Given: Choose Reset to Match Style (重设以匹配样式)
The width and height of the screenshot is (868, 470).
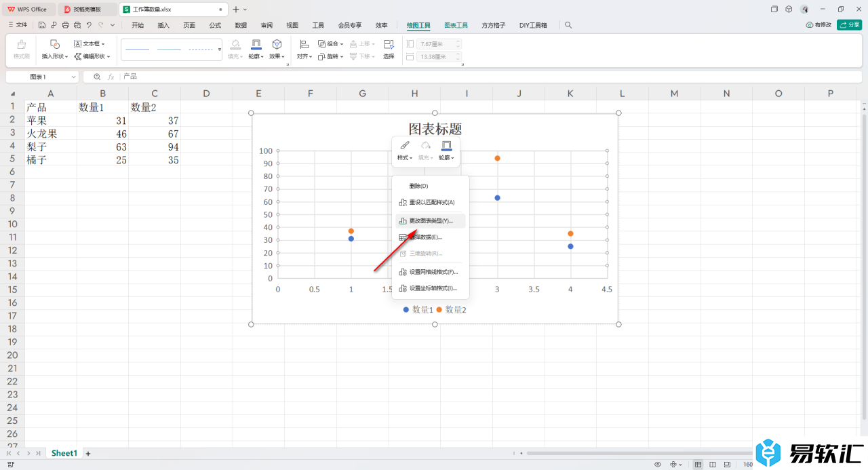Looking at the screenshot, I should (431, 202).
